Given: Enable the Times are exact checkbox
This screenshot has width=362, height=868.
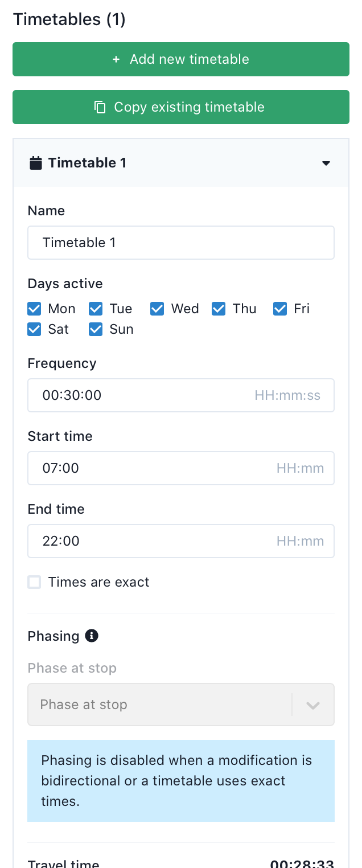Looking at the screenshot, I should pos(34,582).
